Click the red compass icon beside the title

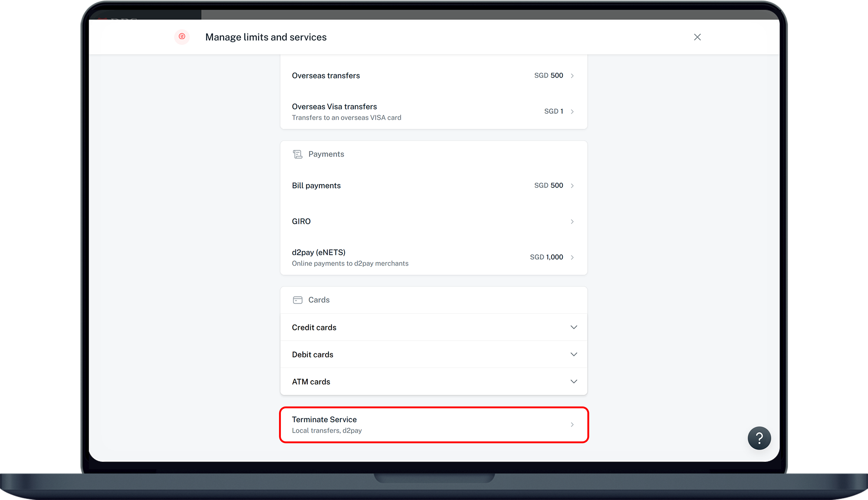pos(182,37)
